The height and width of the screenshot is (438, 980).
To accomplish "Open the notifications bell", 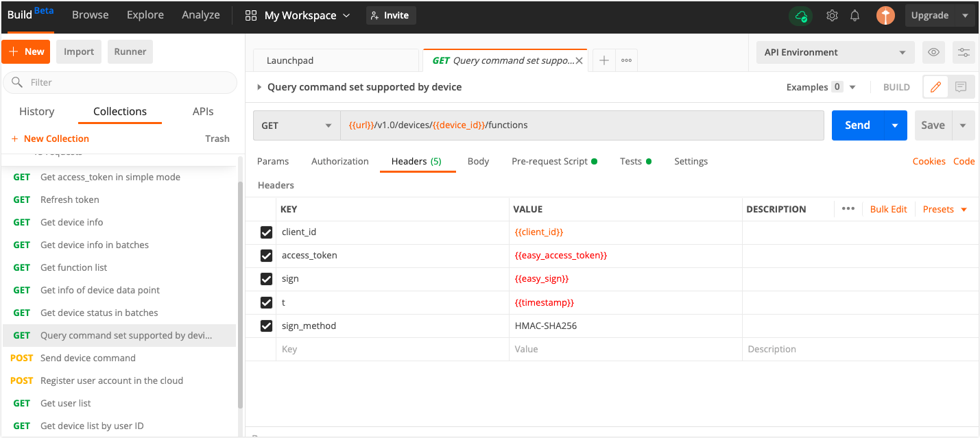I will click(855, 15).
